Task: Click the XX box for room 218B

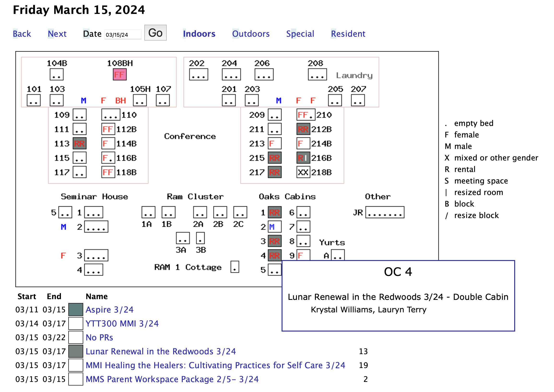Action: [x=303, y=172]
